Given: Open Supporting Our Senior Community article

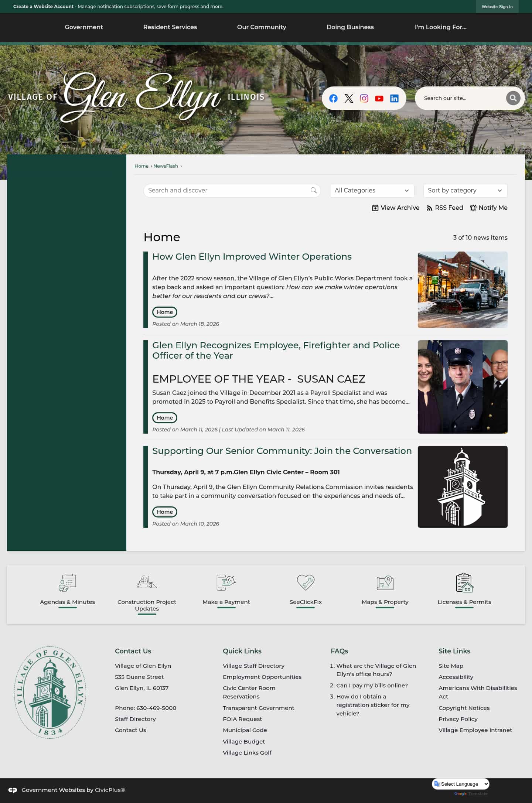Looking at the screenshot, I should click(x=282, y=451).
